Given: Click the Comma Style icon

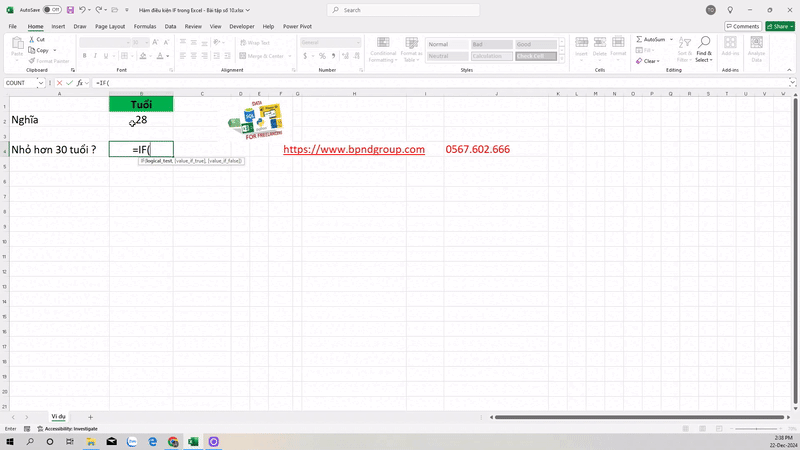Looking at the screenshot, I should (x=334, y=56).
